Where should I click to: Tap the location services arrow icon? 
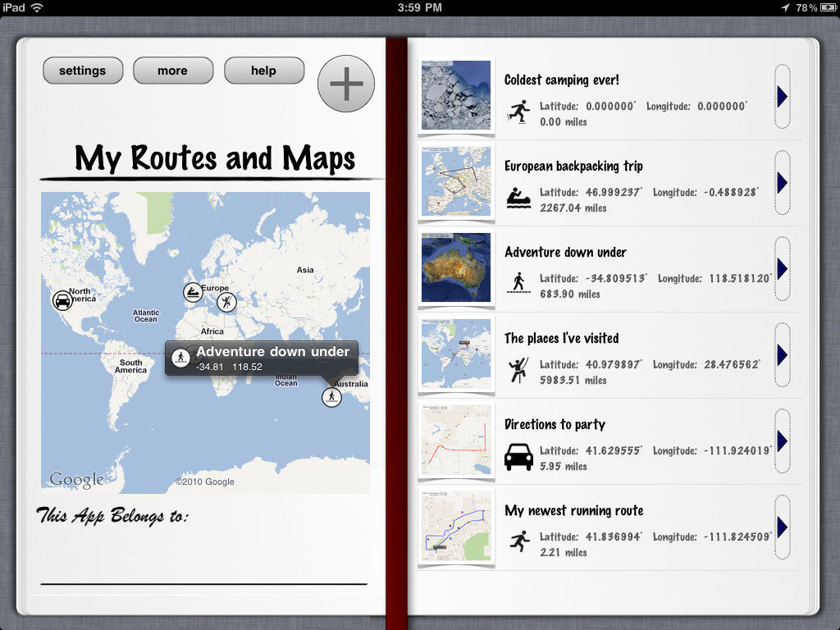tap(785, 7)
